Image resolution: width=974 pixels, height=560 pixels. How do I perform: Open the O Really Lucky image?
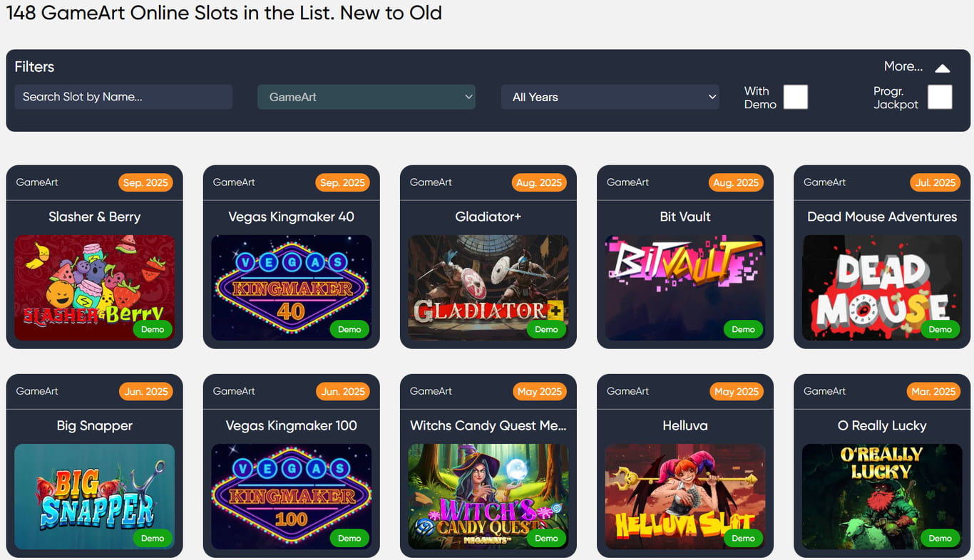(x=882, y=497)
